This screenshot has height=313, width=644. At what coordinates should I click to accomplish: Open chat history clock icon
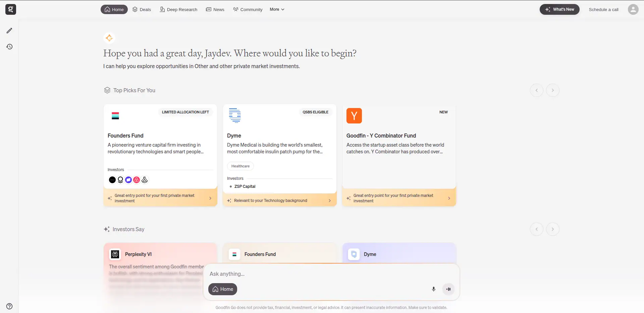[9, 47]
